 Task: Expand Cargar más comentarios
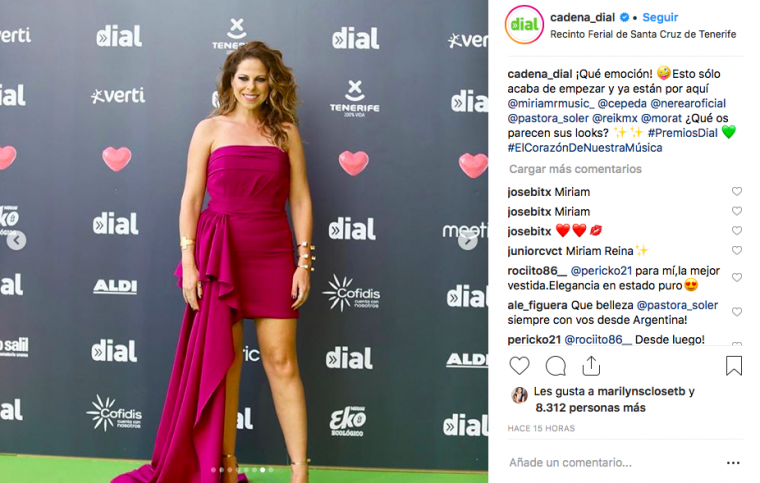(x=575, y=169)
